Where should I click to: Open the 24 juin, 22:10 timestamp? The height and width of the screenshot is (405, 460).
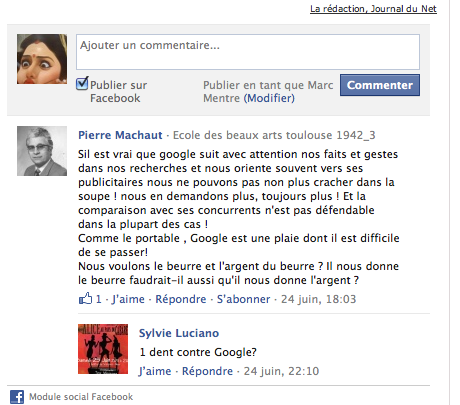[x=281, y=371]
